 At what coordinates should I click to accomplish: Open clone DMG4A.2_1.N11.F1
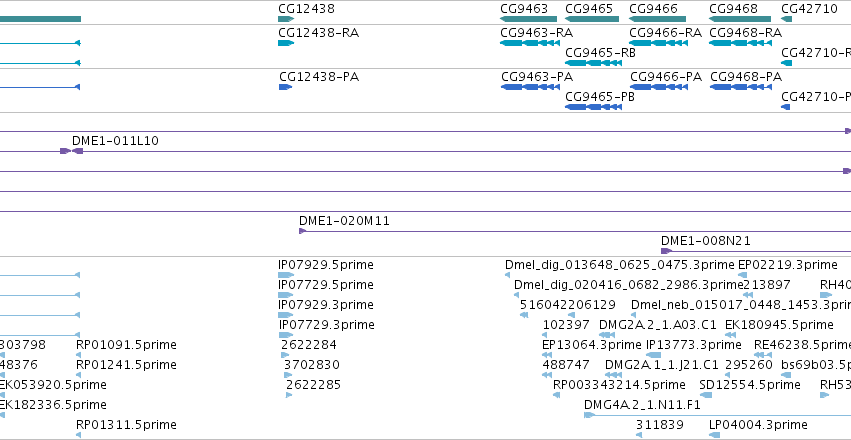coord(642,405)
